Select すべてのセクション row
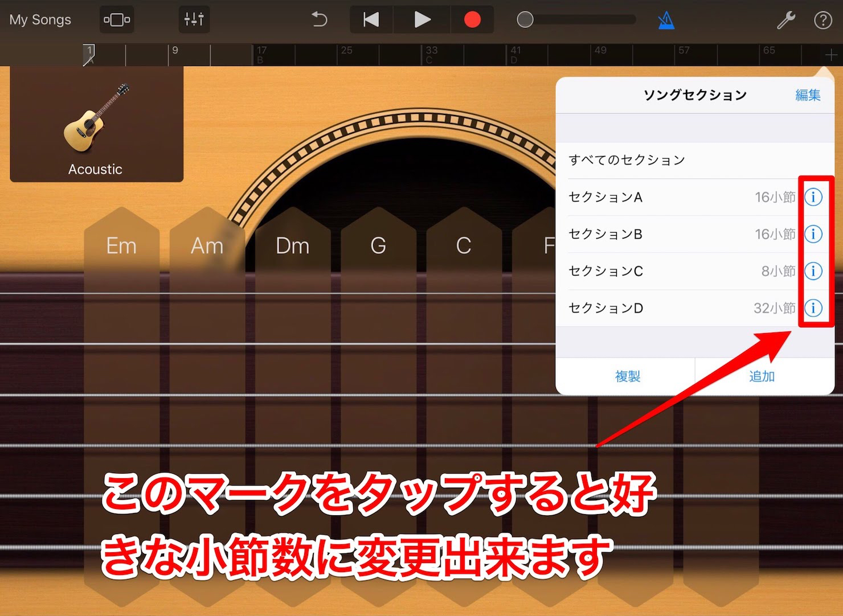This screenshot has width=843, height=616. [x=695, y=160]
